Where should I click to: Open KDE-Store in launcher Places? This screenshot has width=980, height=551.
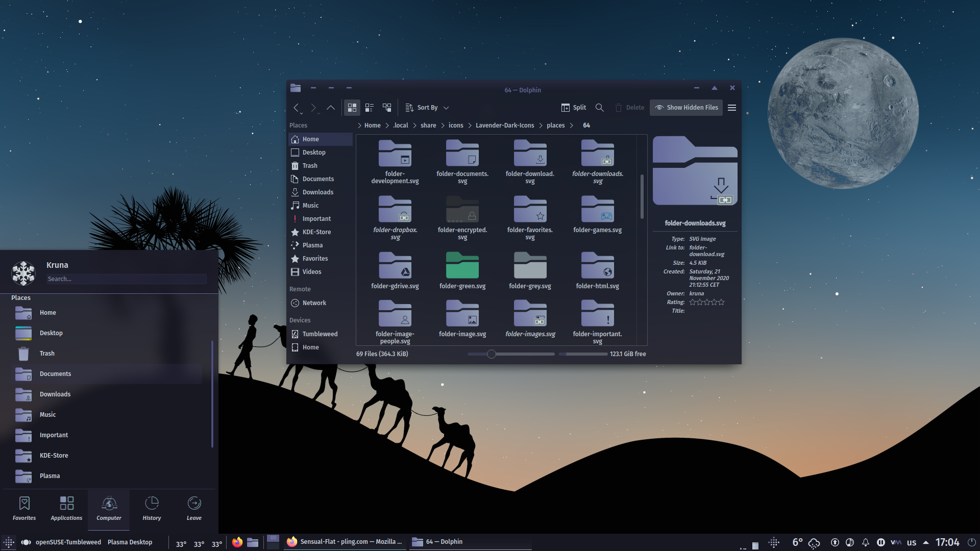tap(107, 456)
